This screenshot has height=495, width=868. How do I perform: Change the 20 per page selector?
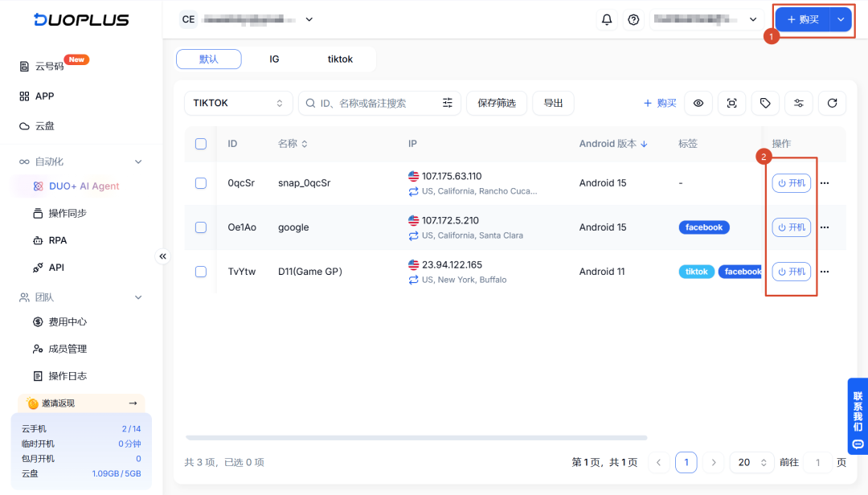(751, 462)
